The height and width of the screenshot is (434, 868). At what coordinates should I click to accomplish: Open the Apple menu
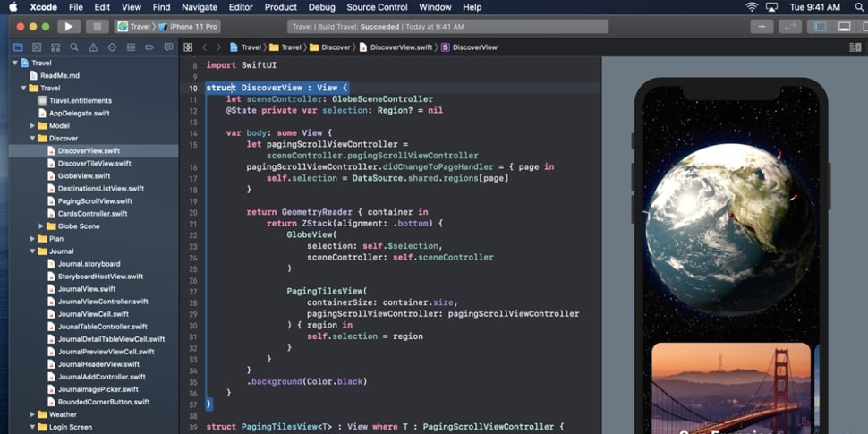point(13,7)
